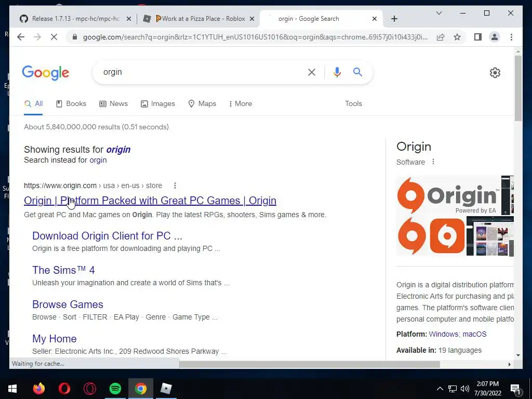Start voice search with the microphone icon

click(x=337, y=72)
